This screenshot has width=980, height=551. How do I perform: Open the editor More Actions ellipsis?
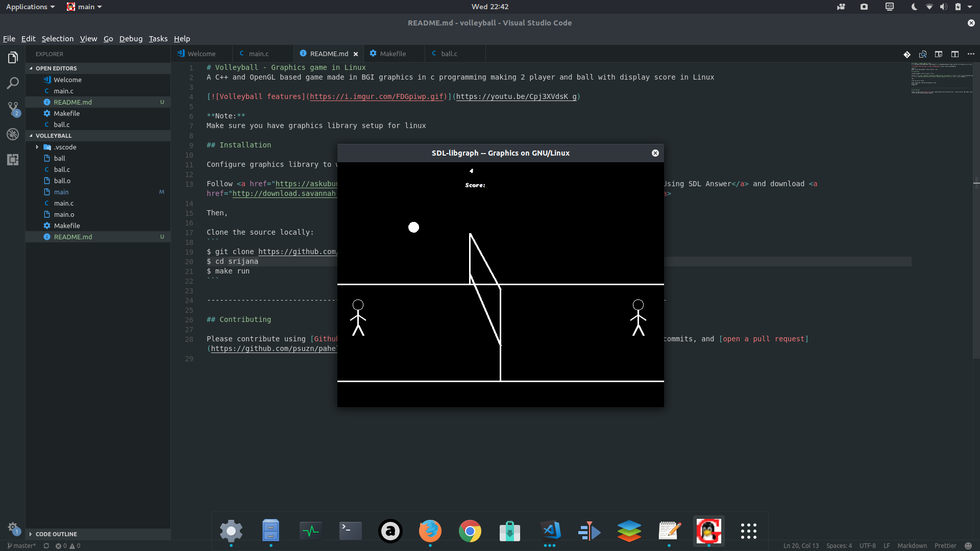tap(971, 54)
